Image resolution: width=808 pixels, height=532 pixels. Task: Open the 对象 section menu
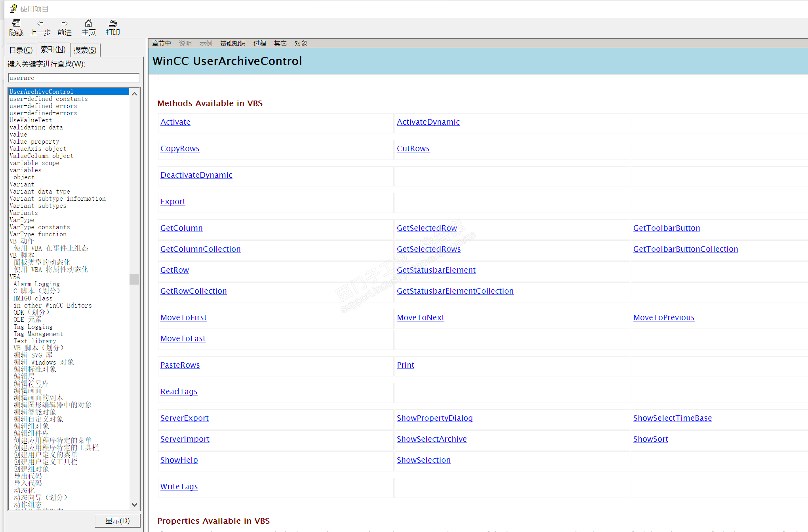(301, 43)
